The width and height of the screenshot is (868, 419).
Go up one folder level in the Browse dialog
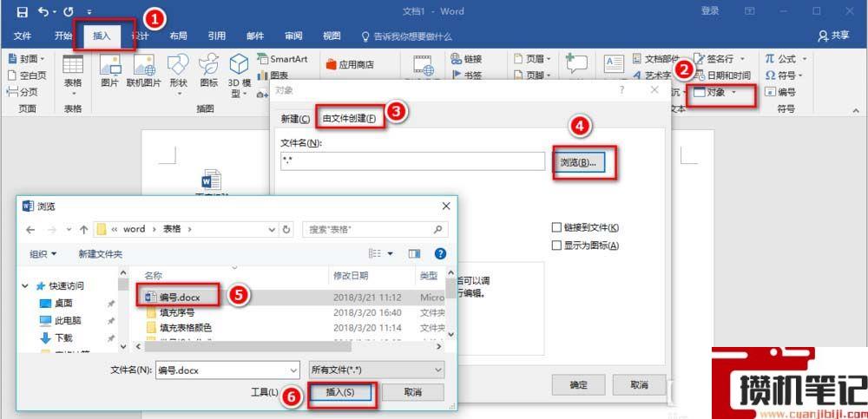point(83,229)
